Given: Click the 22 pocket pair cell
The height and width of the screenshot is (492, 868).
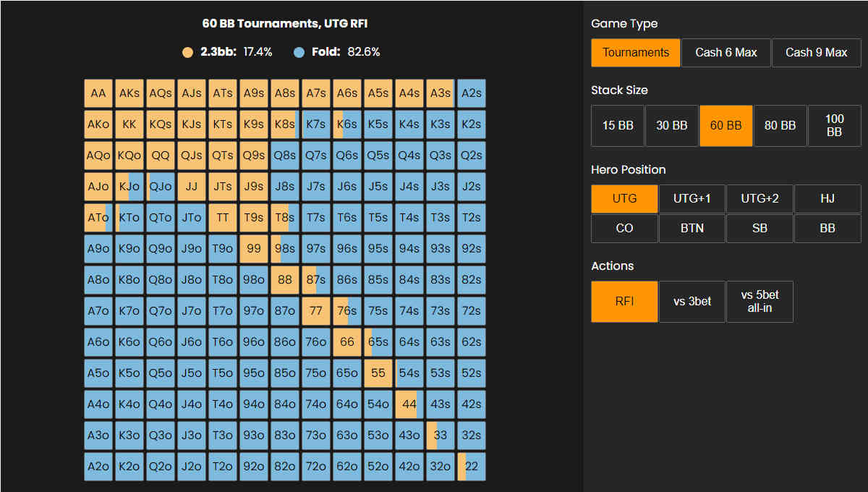Looking at the screenshot, I should (472, 467).
